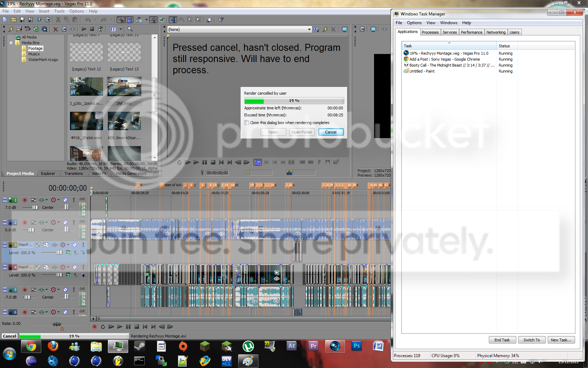
Task: Select the 3AK.wmv media thumbnail
Action: [124, 87]
